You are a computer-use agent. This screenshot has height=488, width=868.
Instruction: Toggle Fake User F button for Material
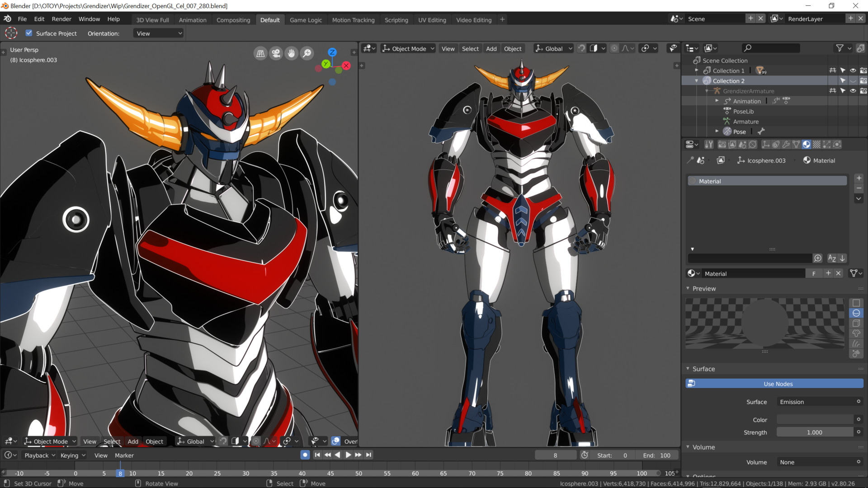point(814,273)
